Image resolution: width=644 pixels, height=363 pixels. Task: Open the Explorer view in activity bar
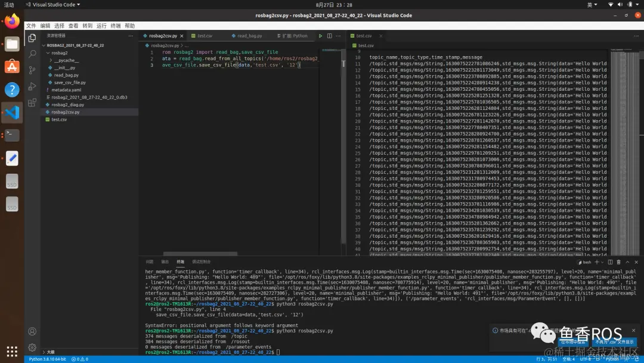tap(32, 38)
